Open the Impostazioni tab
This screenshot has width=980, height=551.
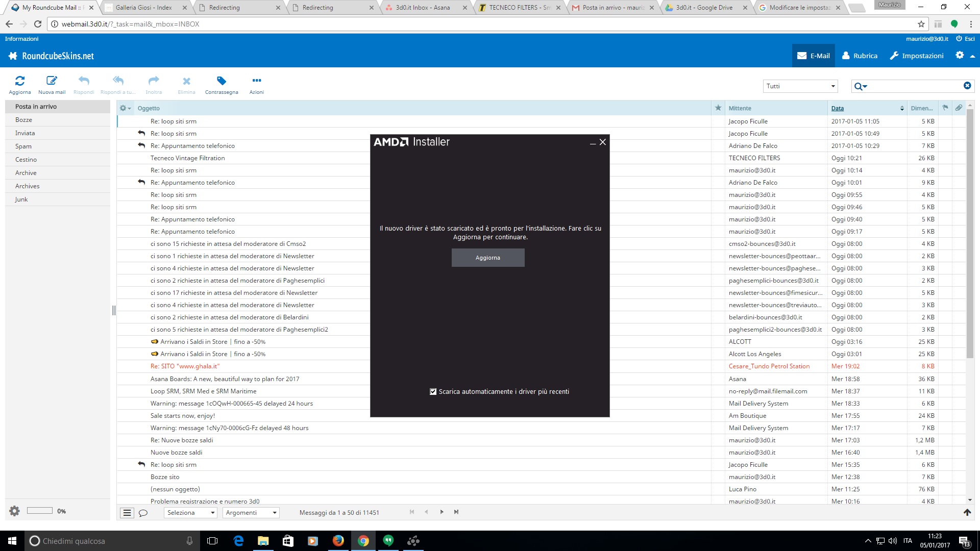[x=917, y=56]
